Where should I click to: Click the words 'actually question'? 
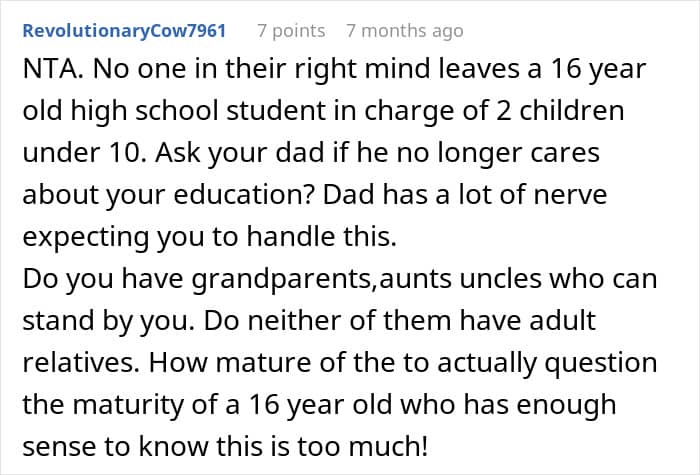pyautogui.click(x=547, y=363)
